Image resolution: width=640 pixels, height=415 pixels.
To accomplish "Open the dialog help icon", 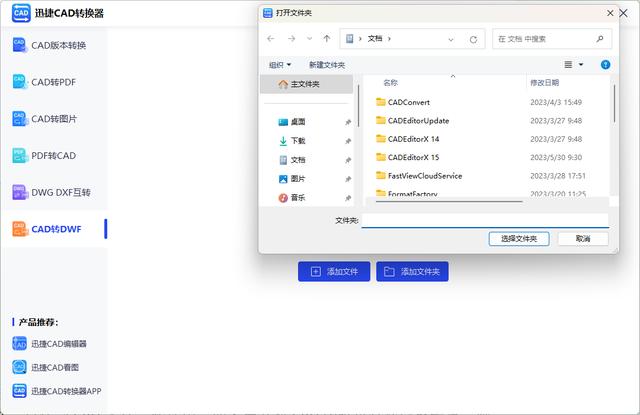I will (x=605, y=64).
